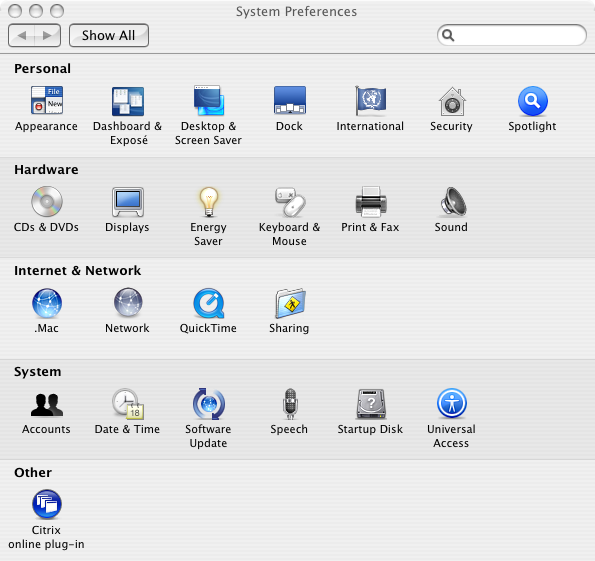Open Desktop & Screen Saver preferences

[209, 101]
